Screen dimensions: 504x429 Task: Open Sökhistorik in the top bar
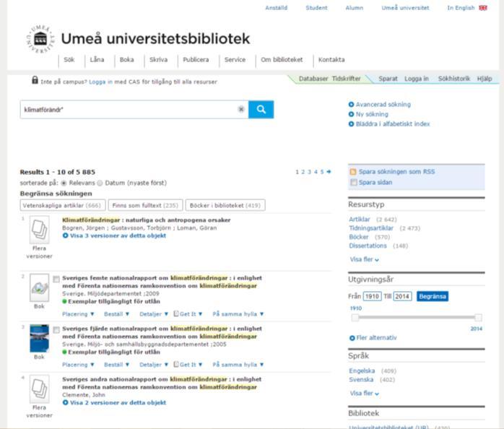click(454, 79)
